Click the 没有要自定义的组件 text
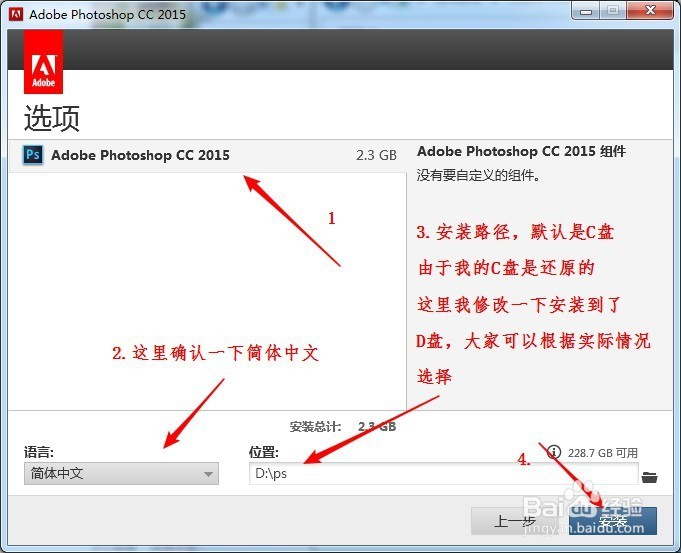 (x=478, y=175)
